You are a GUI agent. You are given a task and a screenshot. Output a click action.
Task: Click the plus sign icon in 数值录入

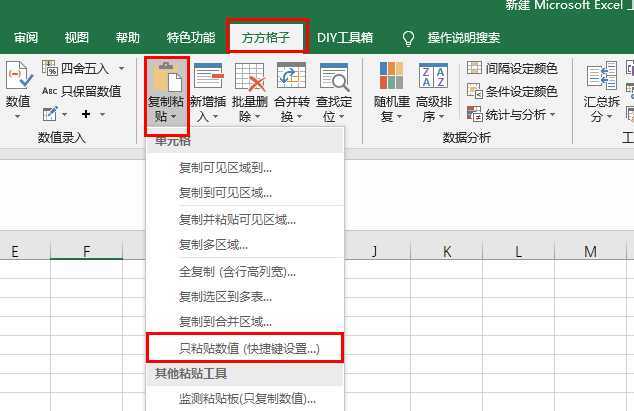click(x=86, y=114)
